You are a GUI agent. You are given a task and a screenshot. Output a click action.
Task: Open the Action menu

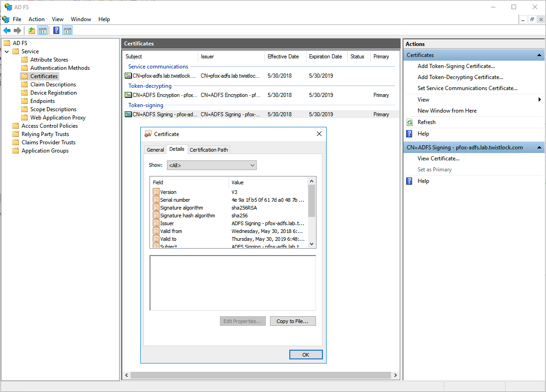click(36, 19)
